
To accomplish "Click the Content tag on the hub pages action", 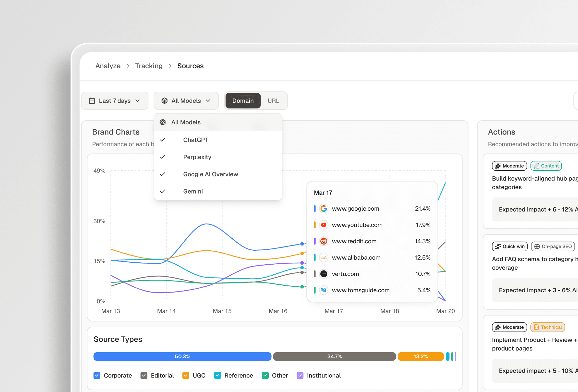I will pyautogui.click(x=546, y=166).
